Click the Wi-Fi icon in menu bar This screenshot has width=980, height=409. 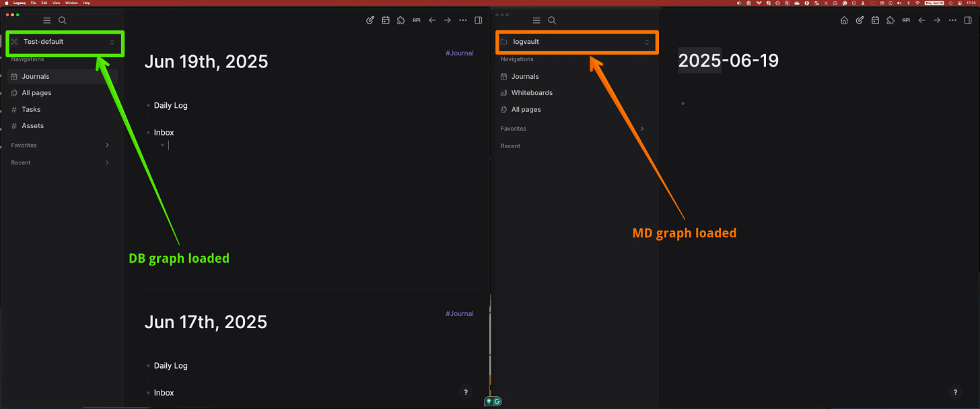pyautogui.click(x=917, y=3)
